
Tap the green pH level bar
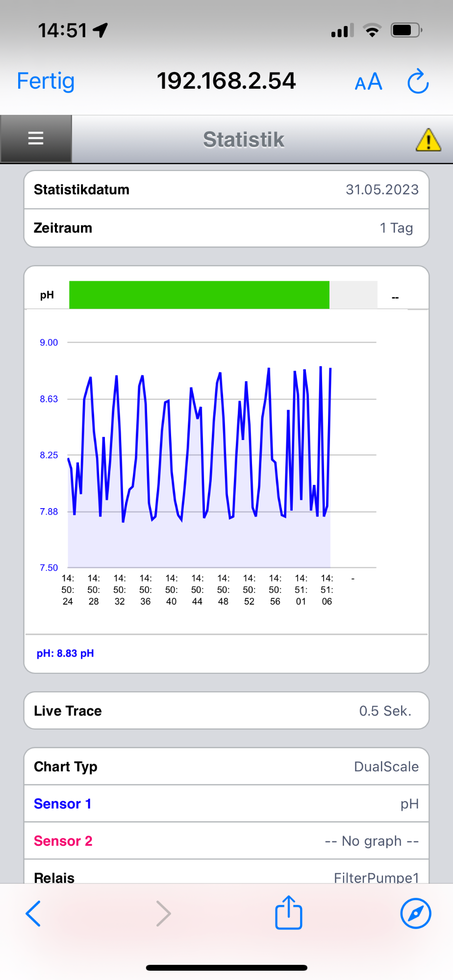coord(199,295)
